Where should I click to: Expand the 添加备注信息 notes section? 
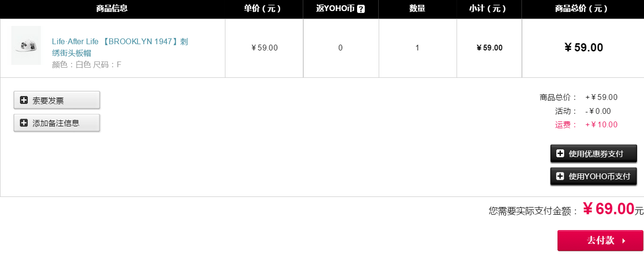[57, 123]
